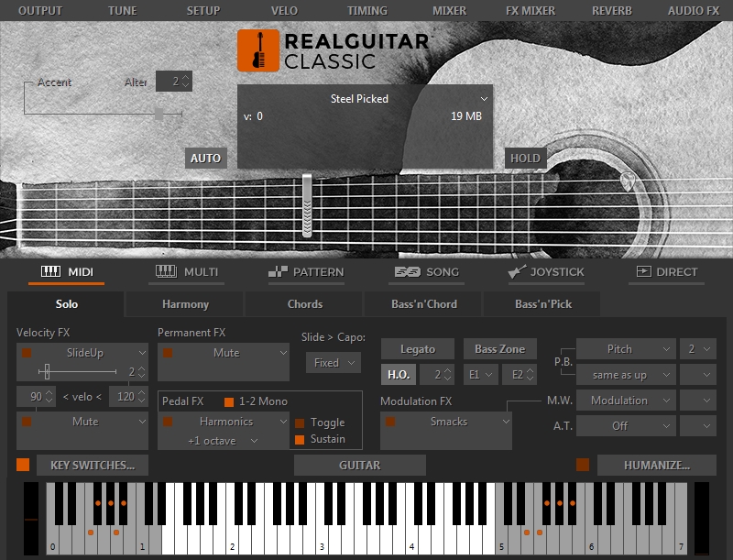
Task: Click the H.O. button
Action: pyautogui.click(x=399, y=375)
